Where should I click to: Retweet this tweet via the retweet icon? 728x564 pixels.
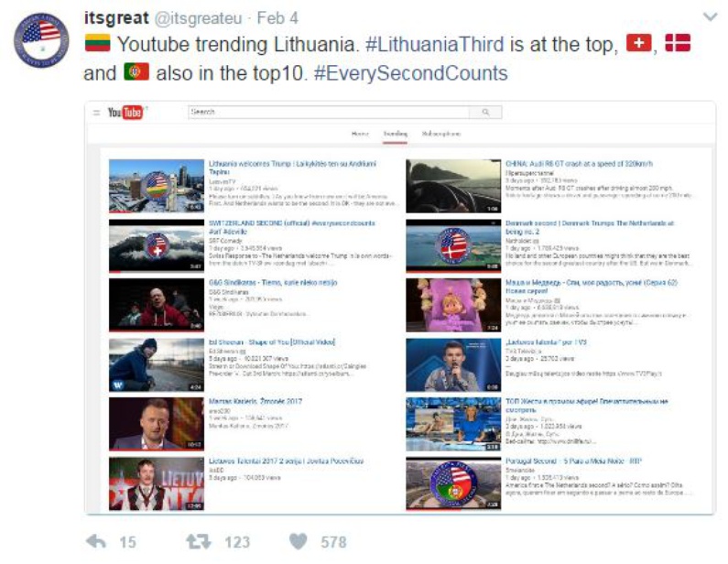[x=198, y=541]
